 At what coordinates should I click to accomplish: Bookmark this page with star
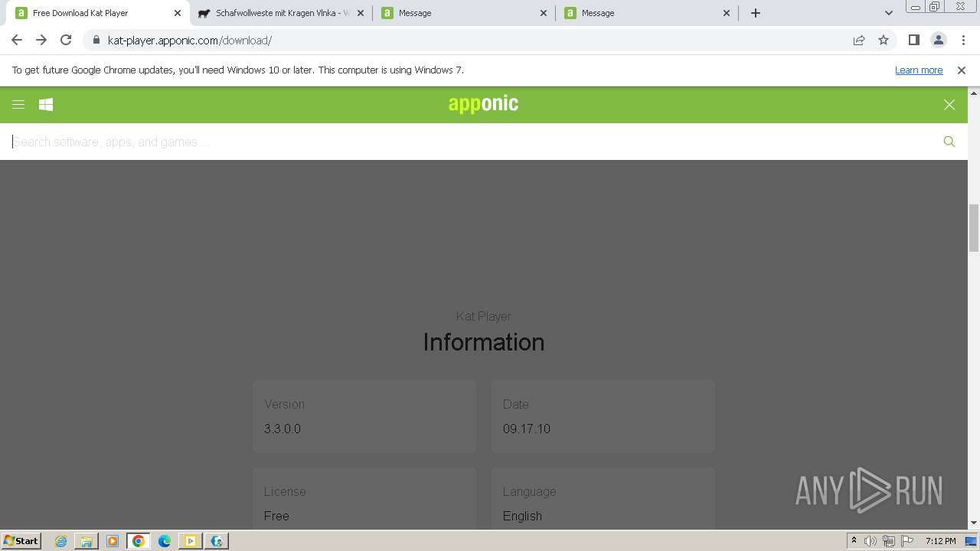(884, 41)
